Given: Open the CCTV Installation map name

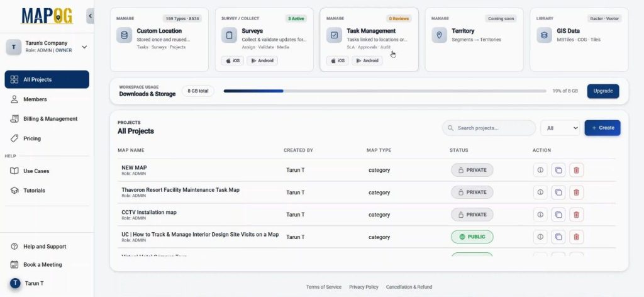Looking at the screenshot, I should coord(149,213).
